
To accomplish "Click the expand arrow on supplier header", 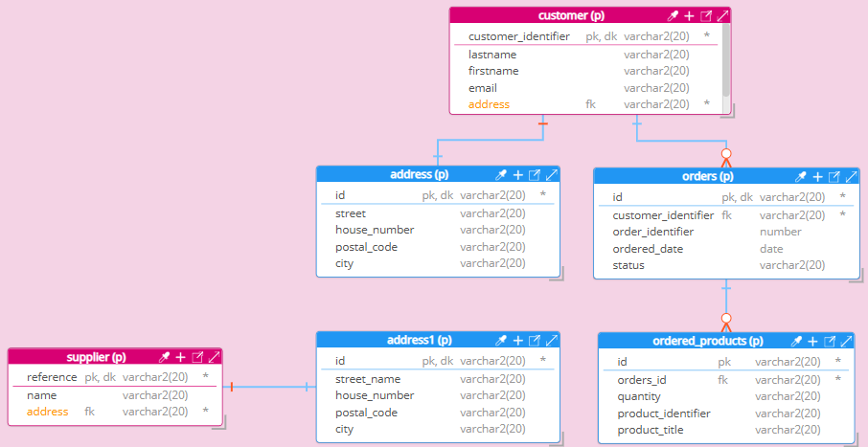I will pos(215,357).
